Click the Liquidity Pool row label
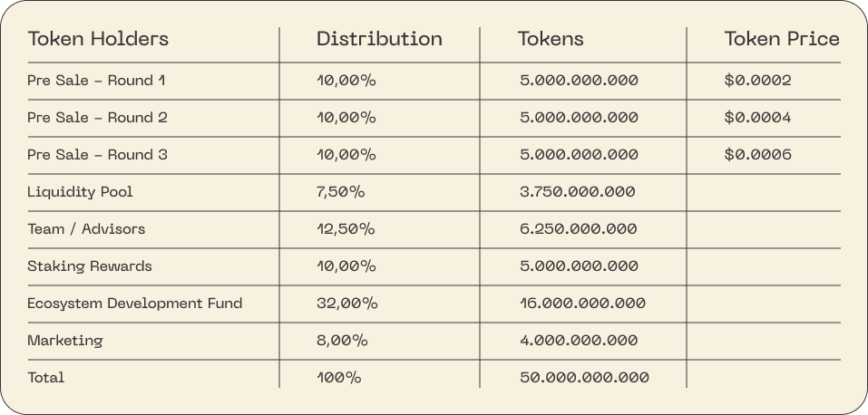This screenshot has width=868, height=415. (80, 192)
